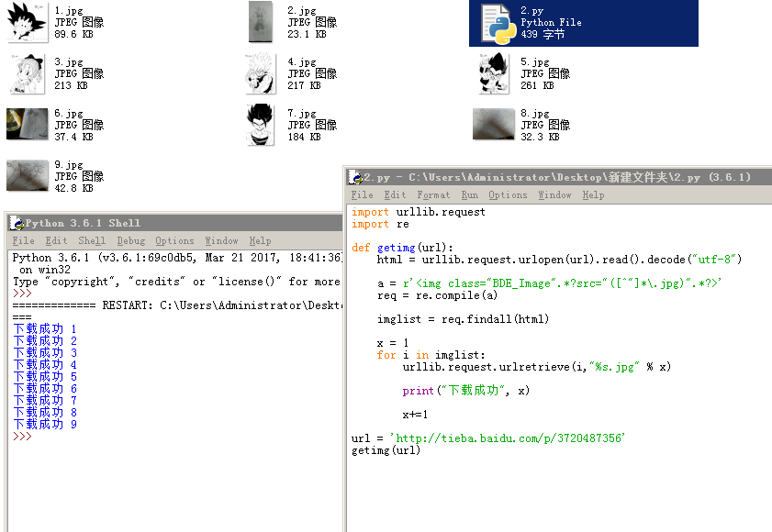The height and width of the screenshot is (532, 772).
Task: Select the 6.jpg image thumbnail
Action: [x=27, y=125]
